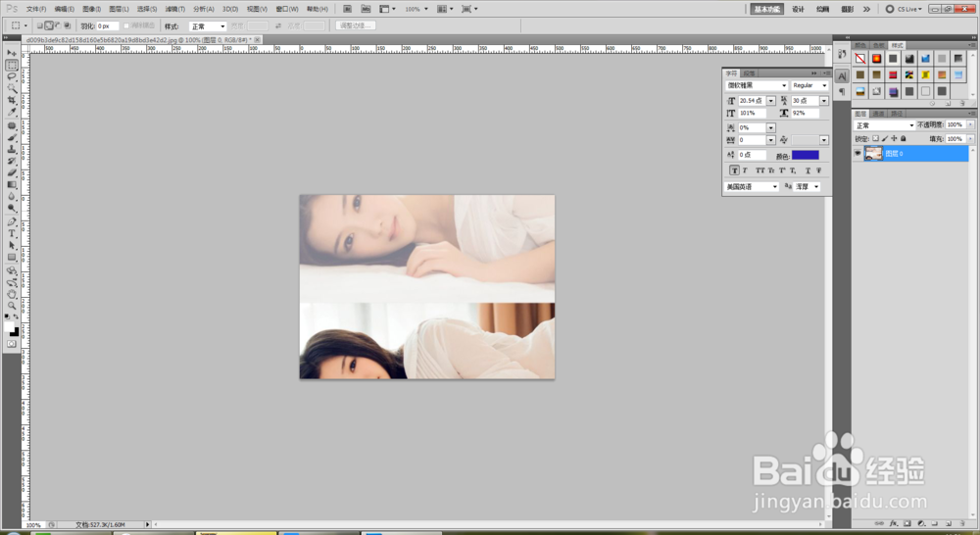Image resolution: width=980 pixels, height=535 pixels.
Task: Toggle All Caps in Character panel
Action: click(760, 170)
